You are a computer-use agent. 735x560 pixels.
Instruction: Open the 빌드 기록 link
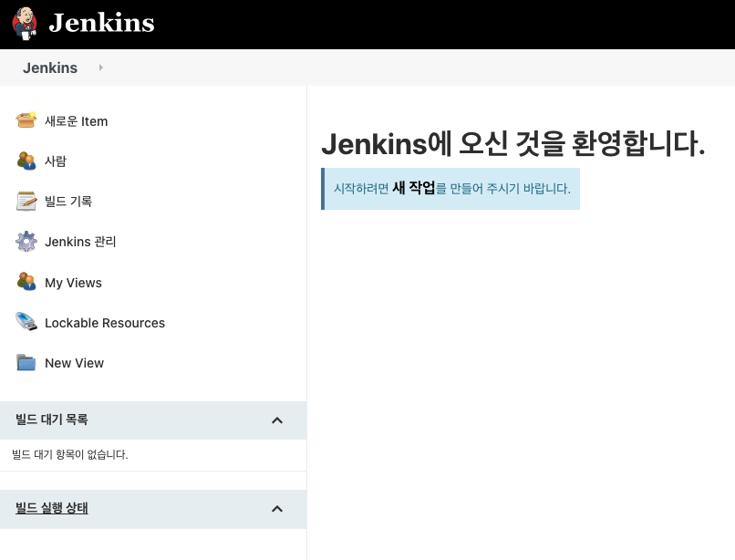click(x=68, y=202)
